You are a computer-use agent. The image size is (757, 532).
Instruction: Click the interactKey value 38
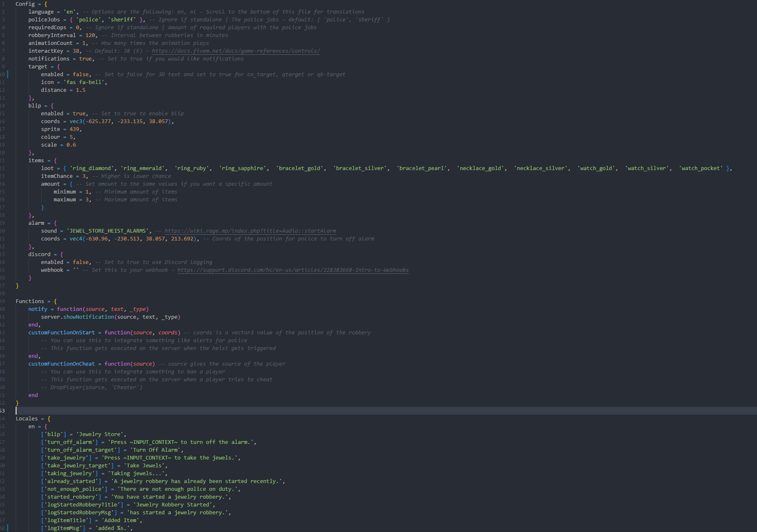click(x=76, y=51)
